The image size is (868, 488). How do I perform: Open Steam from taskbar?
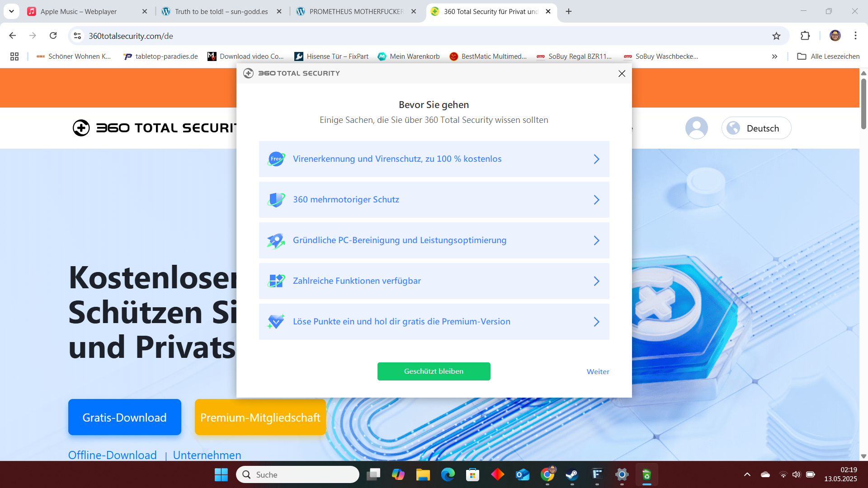[x=572, y=474]
